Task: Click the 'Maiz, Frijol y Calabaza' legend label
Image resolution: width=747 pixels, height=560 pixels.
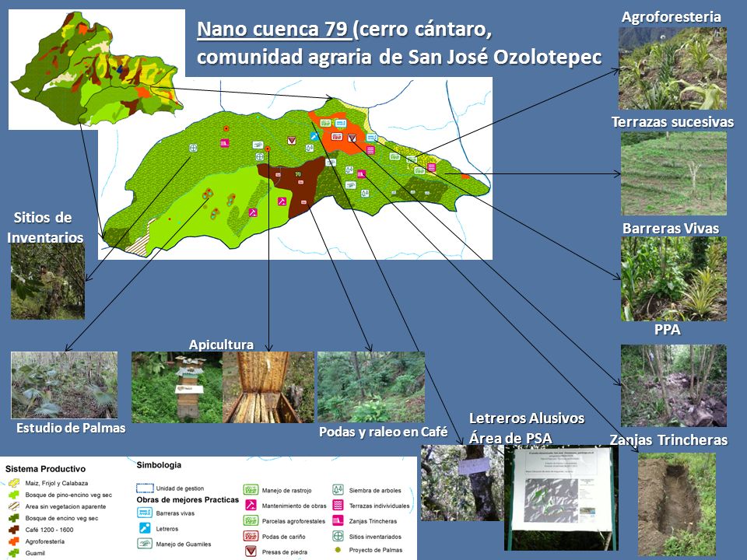Action: tap(57, 483)
